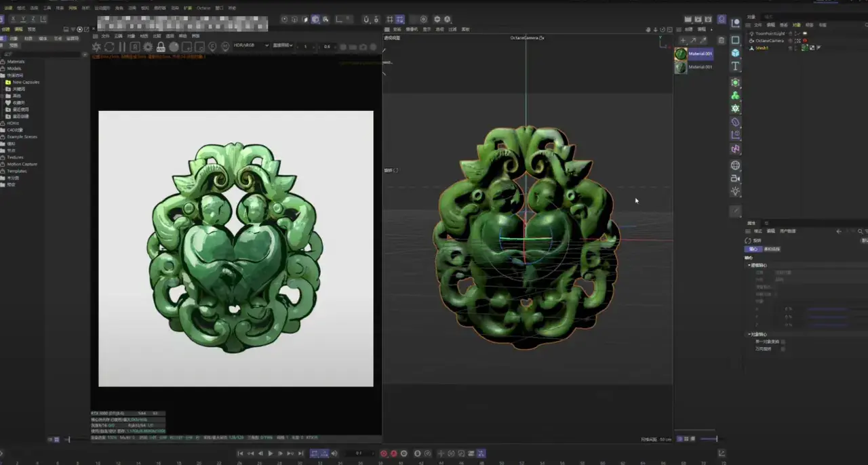Click the green Octane object icon in side palette
The image size is (868, 465).
click(x=736, y=94)
